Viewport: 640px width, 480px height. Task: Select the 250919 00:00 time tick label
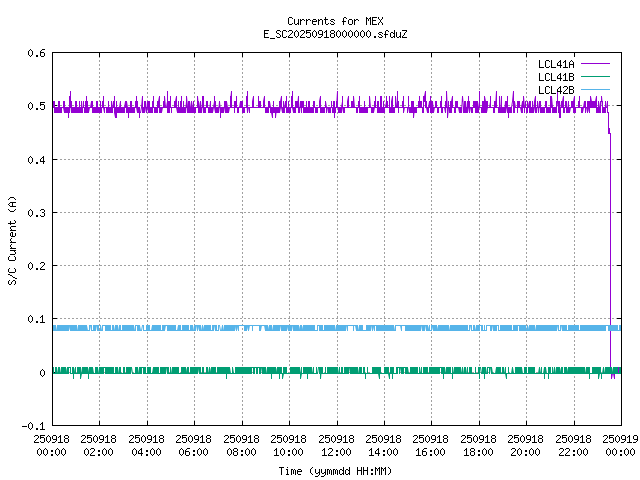(x=620, y=445)
